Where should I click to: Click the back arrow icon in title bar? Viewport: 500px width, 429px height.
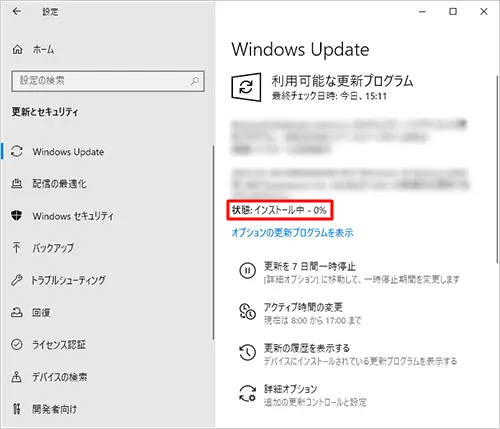point(17,12)
